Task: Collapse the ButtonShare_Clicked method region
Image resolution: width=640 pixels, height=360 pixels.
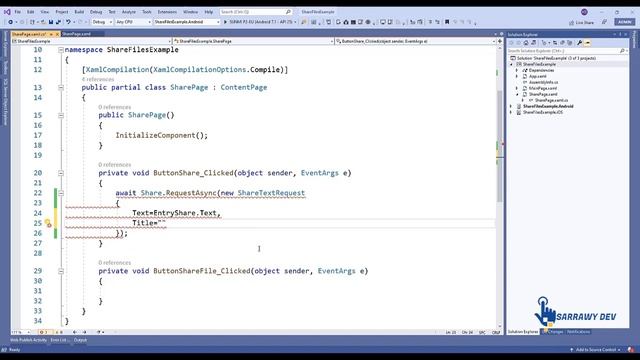Action: point(61,173)
